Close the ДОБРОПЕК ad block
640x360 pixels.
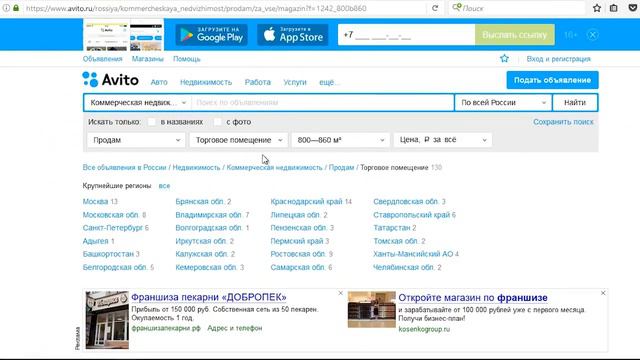click(x=340, y=293)
